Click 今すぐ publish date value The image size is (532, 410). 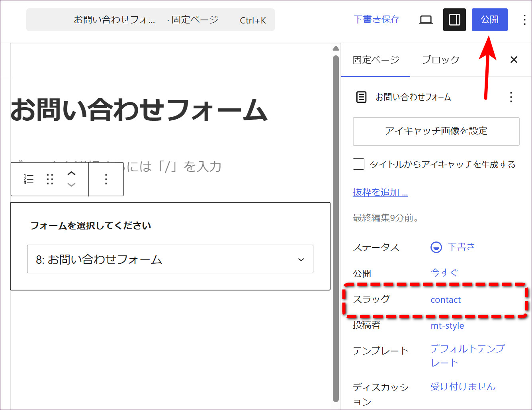point(444,273)
